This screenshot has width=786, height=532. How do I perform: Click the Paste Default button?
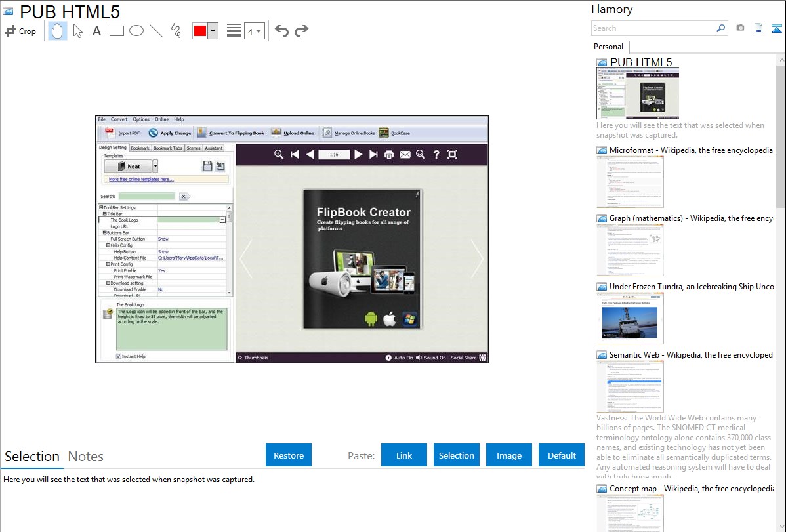(562, 455)
